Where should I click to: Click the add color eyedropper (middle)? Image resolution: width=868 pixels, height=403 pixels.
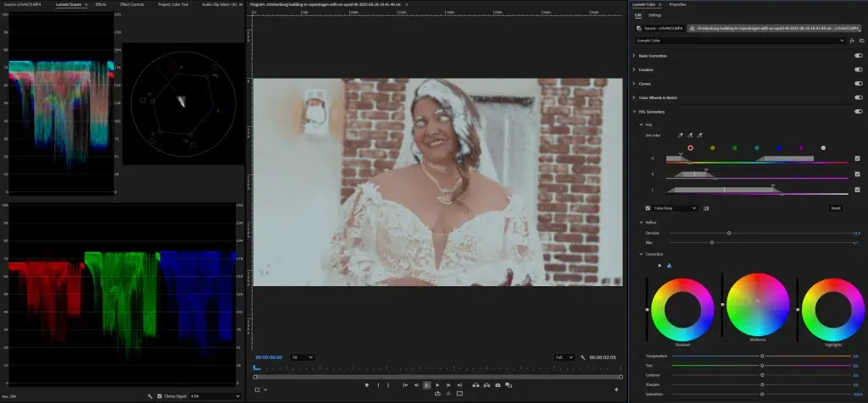tap(690, 135)
